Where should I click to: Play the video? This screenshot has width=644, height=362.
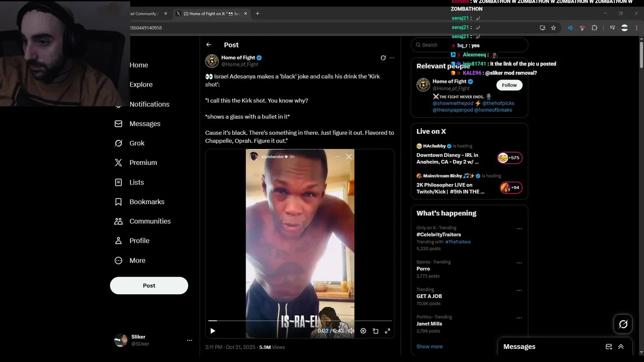213,331
